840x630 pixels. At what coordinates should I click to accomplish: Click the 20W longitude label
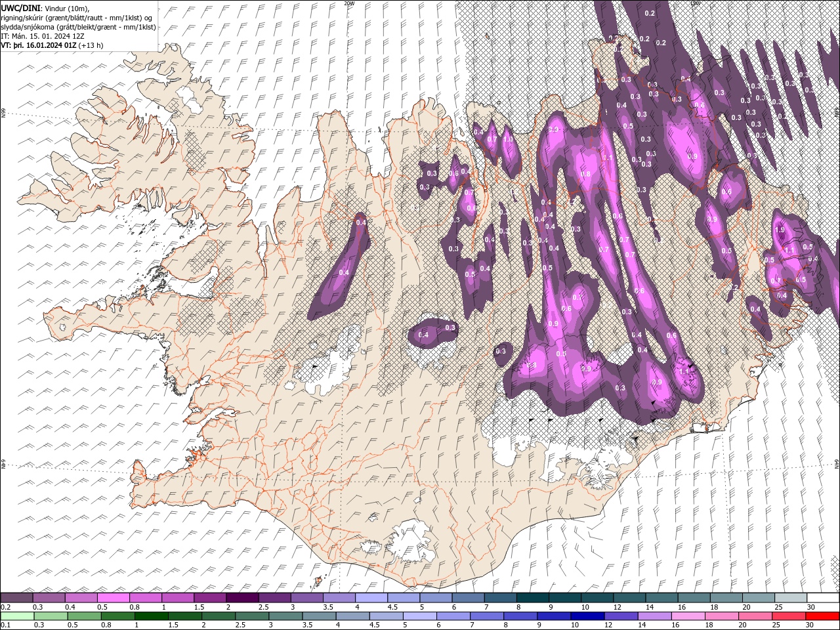[x=349, y=3]
